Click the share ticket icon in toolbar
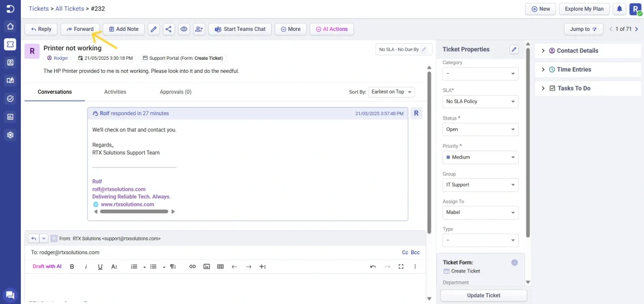The image size is (644, 304). [x=168, y=29]
